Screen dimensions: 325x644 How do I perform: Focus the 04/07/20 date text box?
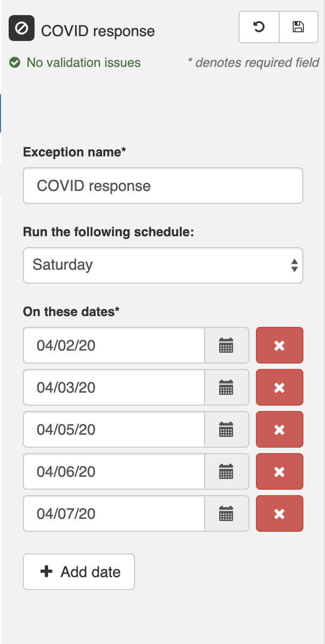tap(113, 513)
